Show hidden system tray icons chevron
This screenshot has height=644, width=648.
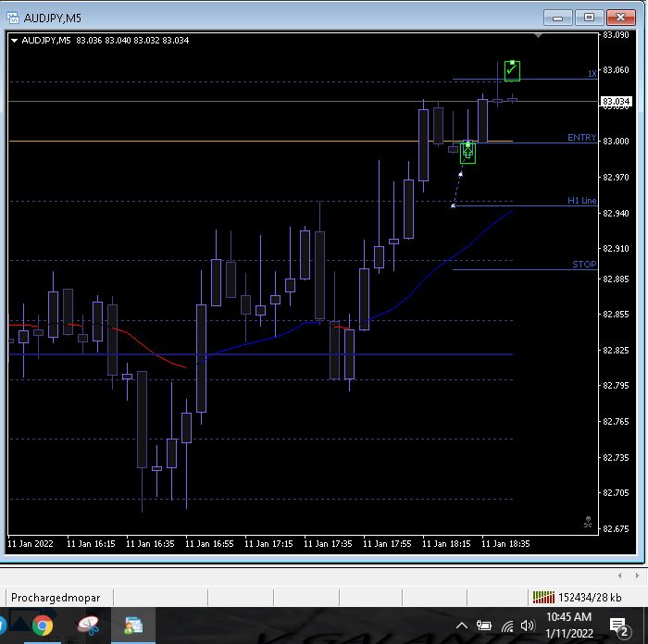pyautogui.click(x=462, y=625)
